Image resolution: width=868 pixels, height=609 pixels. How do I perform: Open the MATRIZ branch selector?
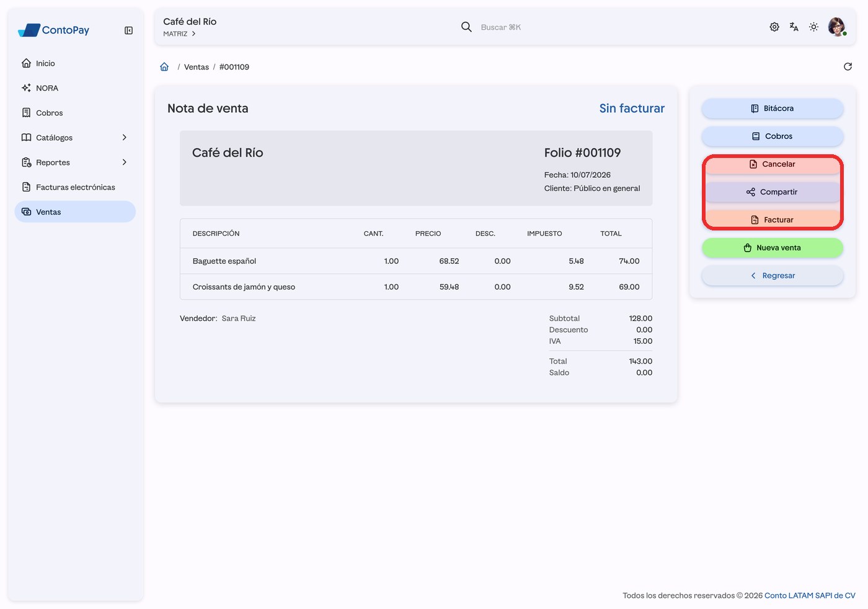pyautogui.click(x=180, y=34)
